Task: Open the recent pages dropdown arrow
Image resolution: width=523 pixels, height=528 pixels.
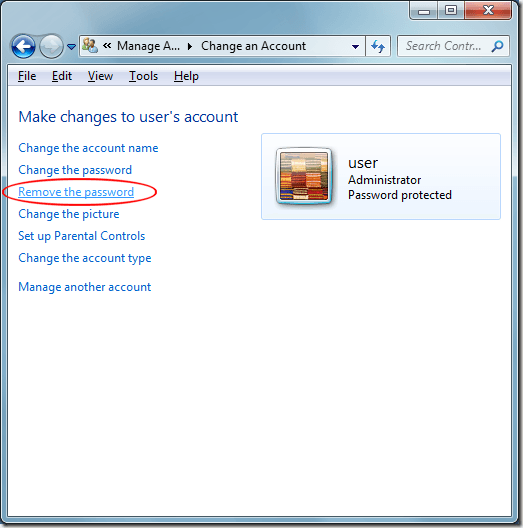Action: click(x=71, y=46)
